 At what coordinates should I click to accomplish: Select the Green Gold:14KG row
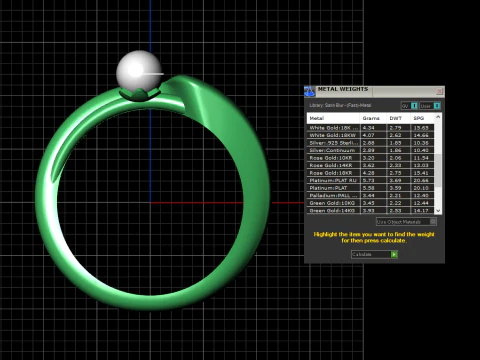pyautogui.click(x=370, y=211)
